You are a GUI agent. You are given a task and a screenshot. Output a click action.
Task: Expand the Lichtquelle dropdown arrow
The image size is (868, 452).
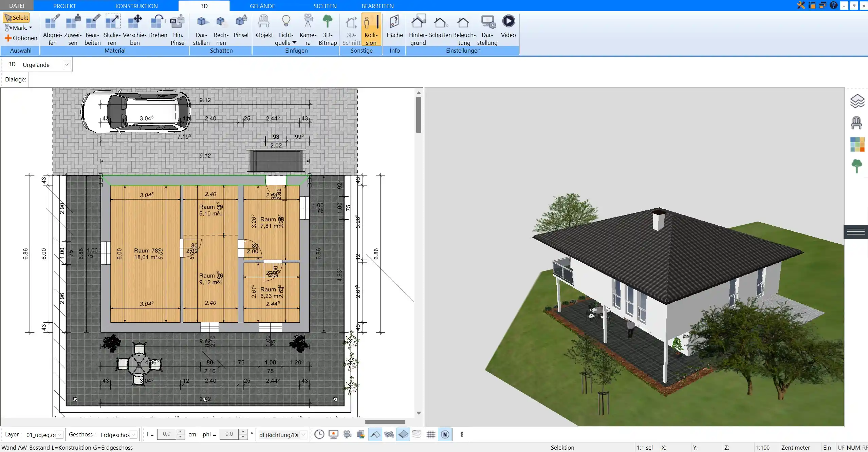click(x=294, y=42)
